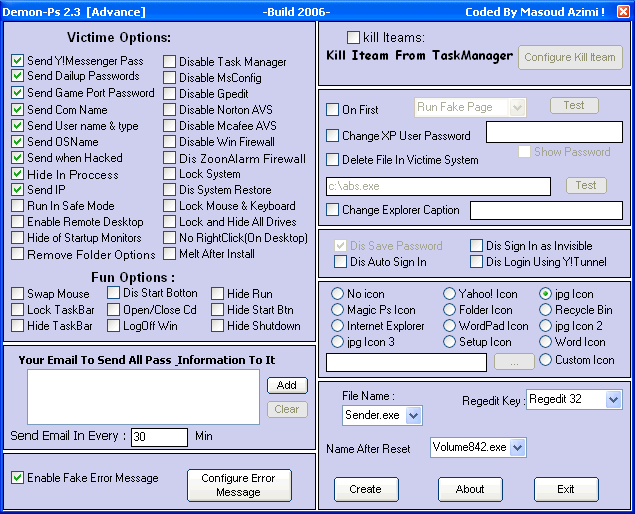Choose the WordPad Icon option
The height and width of the screenshot is (514, 635).
449,326
